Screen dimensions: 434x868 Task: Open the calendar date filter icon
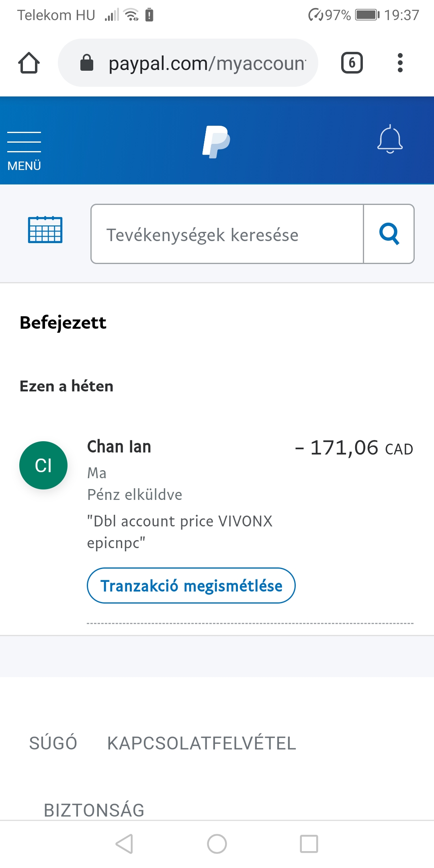pyautogui.click(x=45, y=229)
